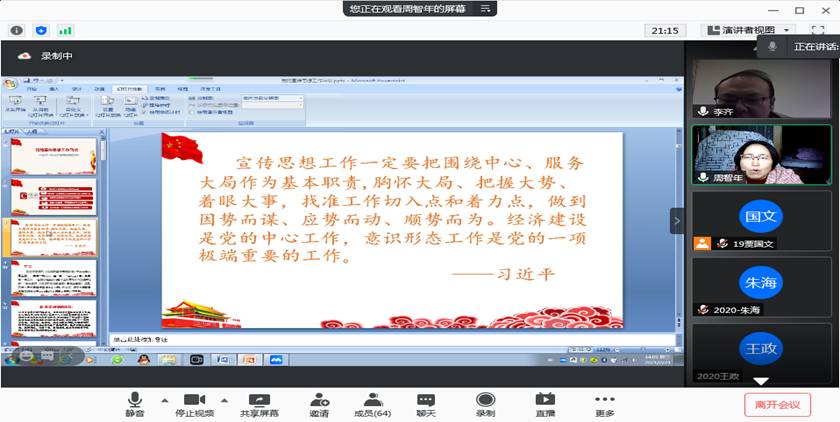Click the meeting info icon at top-left

16,30
